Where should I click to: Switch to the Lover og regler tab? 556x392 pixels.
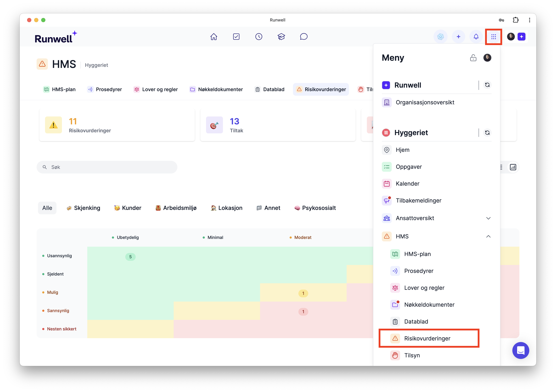point(156,89)
